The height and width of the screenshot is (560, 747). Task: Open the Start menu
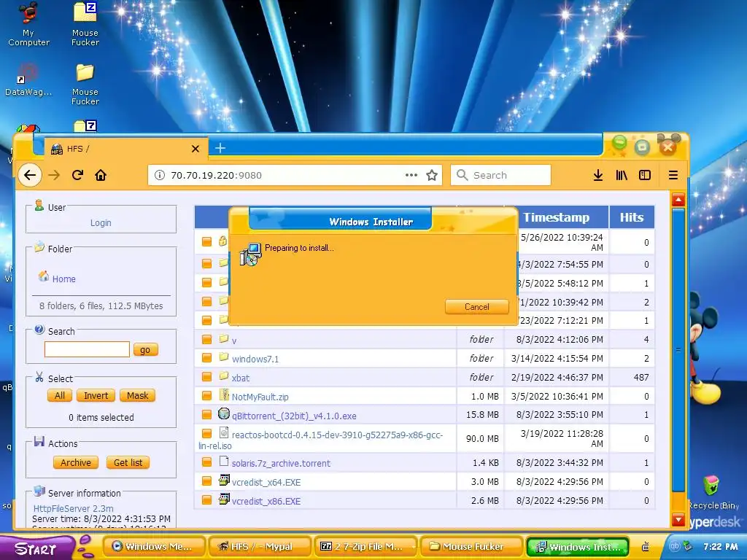click(36, 548)
